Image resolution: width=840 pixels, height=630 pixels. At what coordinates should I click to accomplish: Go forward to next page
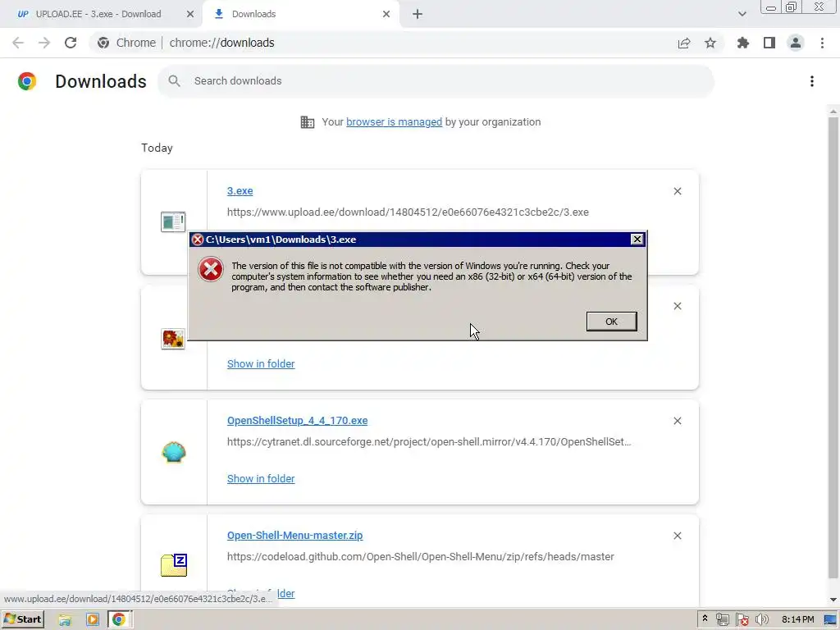click(44, 43)
